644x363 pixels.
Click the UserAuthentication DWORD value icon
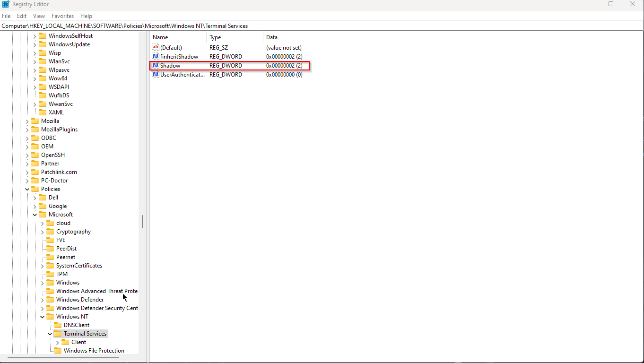point(156,75)
